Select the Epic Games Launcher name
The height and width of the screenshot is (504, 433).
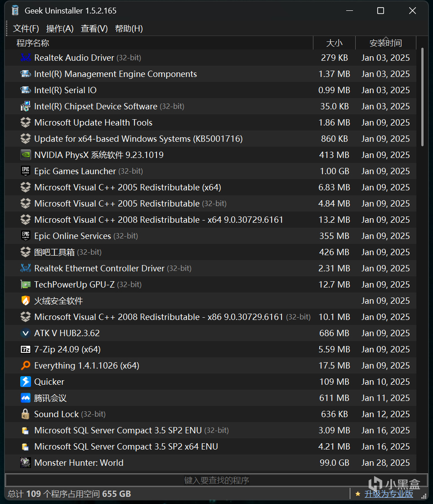(x=75, y=171)
